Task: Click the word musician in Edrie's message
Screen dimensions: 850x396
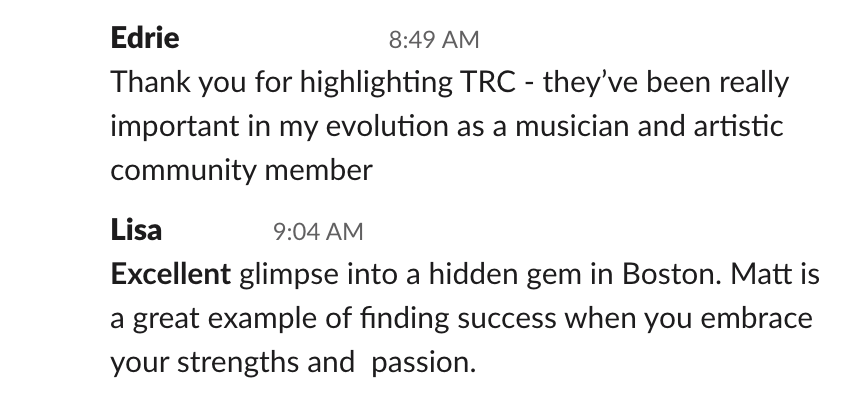Action: [572, 126]
